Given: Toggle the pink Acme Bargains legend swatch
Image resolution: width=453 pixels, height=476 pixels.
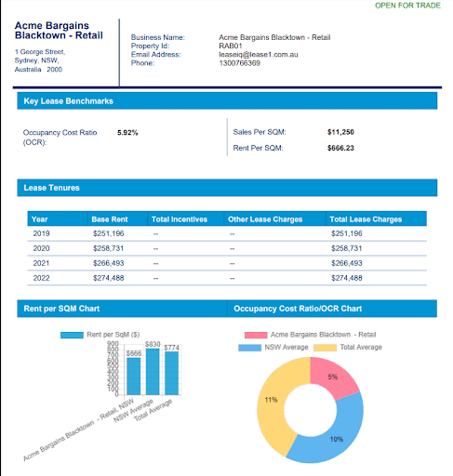Looking at the screenshot, I should point(256,335).
